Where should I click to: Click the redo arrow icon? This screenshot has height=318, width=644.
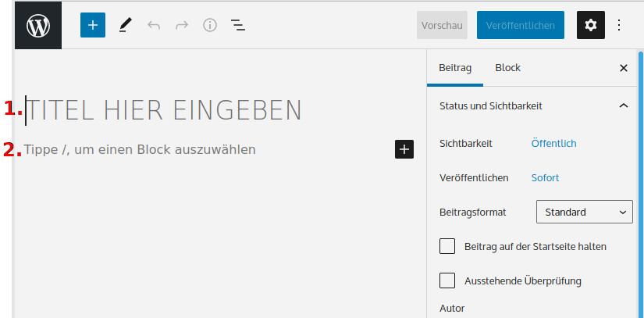coord(182,26)
